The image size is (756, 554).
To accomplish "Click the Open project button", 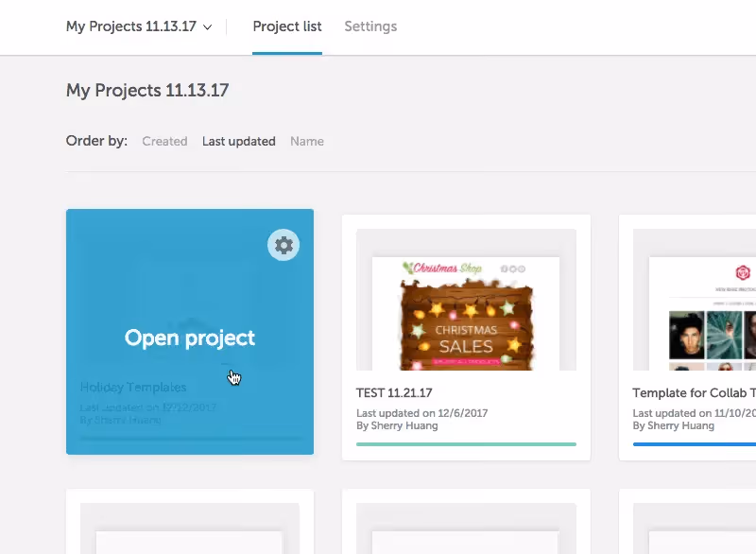I will (x=190, y=338).
